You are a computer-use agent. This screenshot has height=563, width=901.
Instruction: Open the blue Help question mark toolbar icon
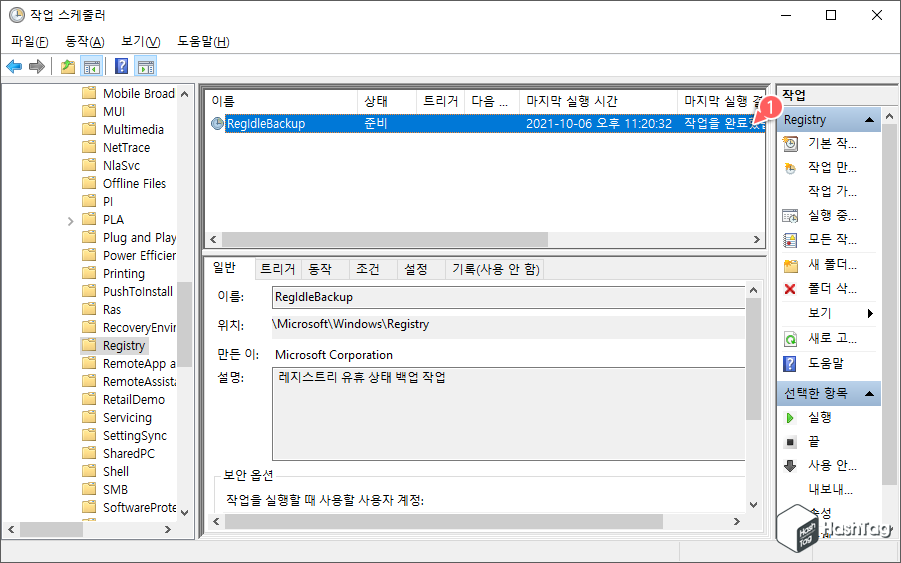coord(121,66)
